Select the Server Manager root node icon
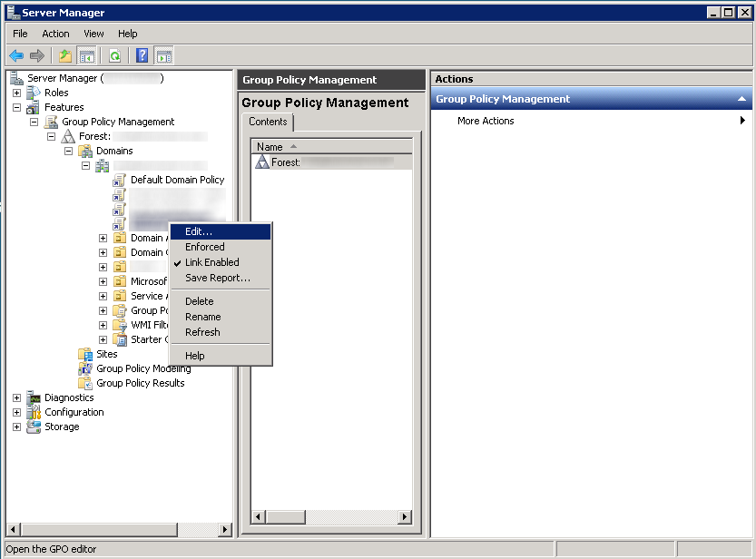Viewport: 756px width, 559px height. coord(16,78)
